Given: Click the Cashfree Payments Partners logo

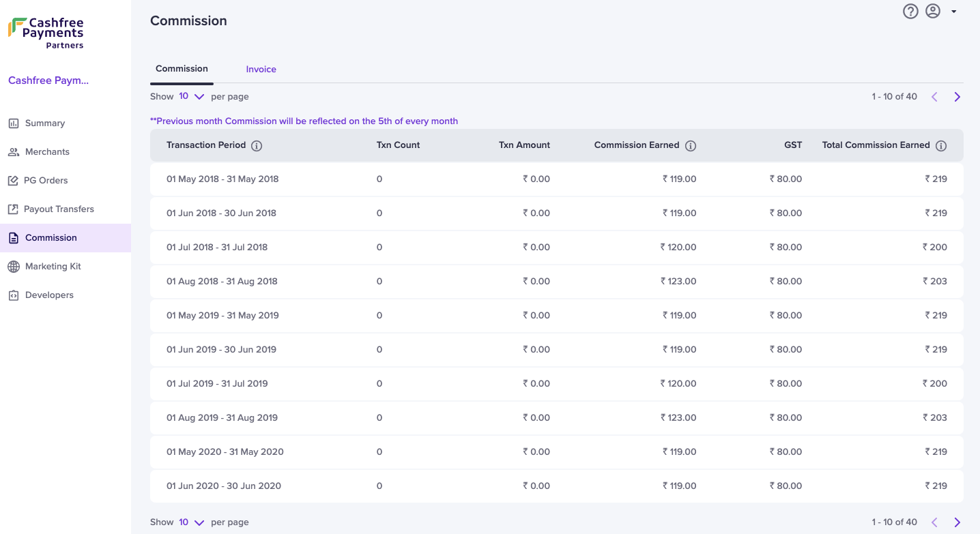Looking at the screenshot, I should [46, 33].
